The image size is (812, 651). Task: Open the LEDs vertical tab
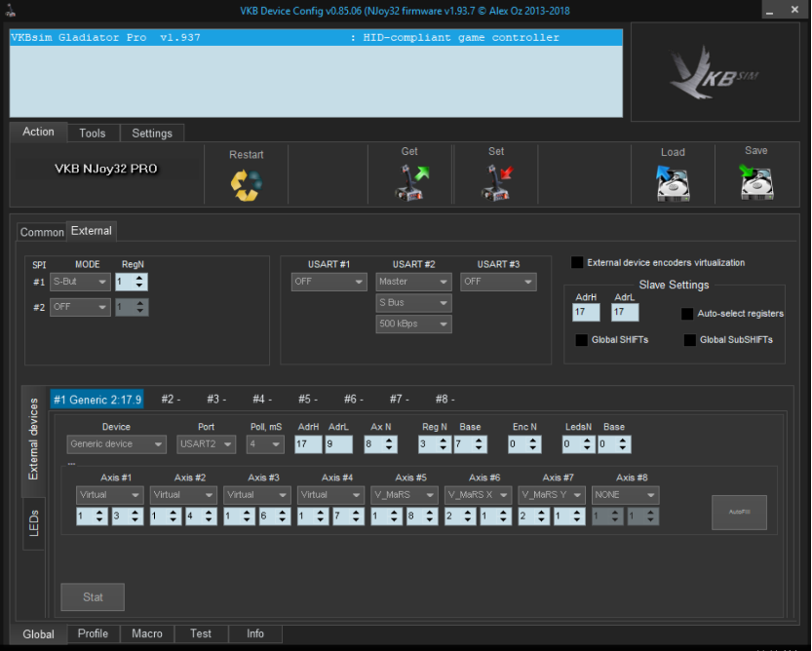33,522
